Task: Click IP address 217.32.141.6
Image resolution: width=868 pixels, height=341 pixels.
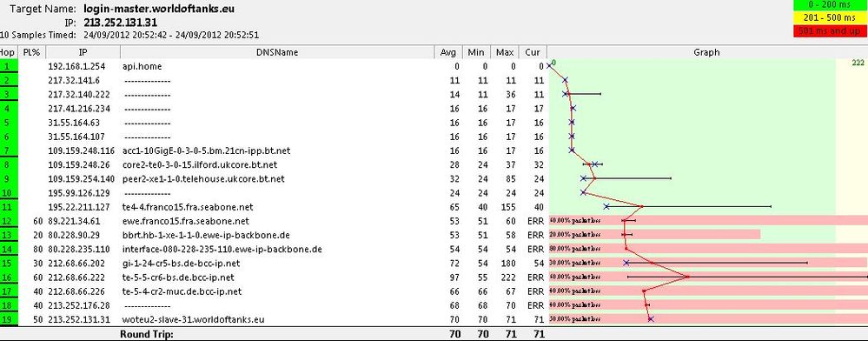Action: coord(74,80)
